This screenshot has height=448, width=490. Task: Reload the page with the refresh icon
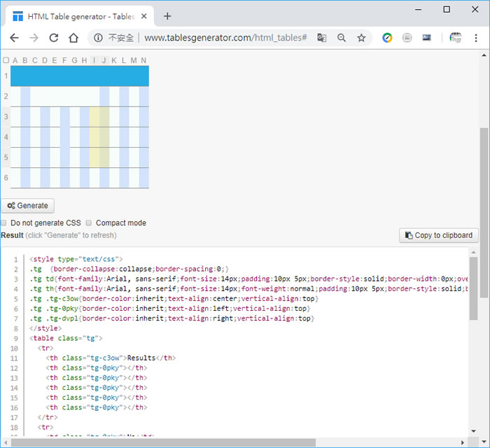54,38
